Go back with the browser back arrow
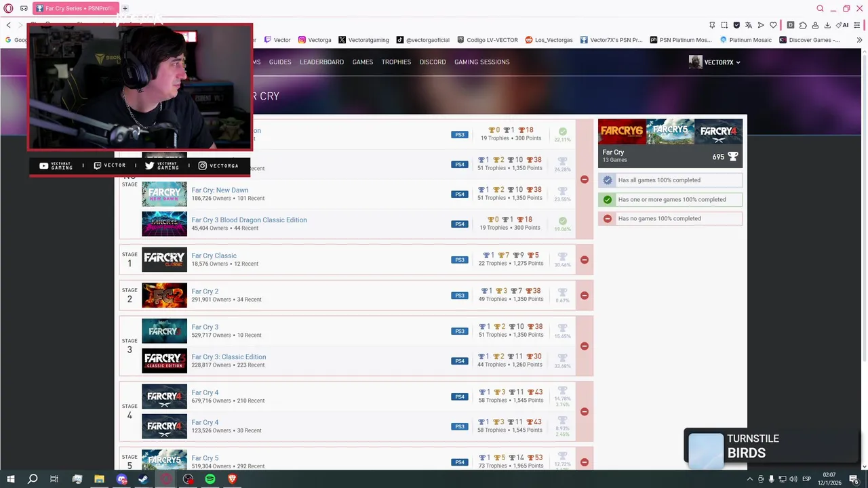The width and height of the screenshot is (868, 488). point(8,25)
